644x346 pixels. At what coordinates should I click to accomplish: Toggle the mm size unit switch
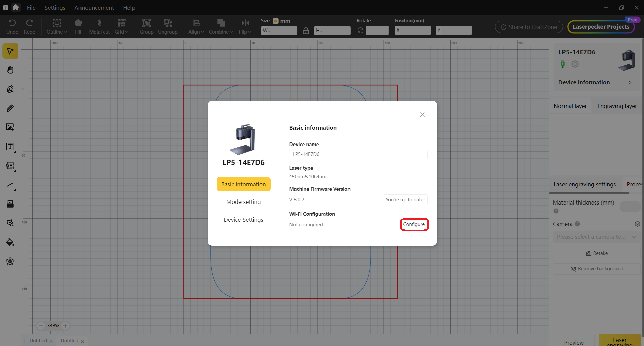(276, 21)
